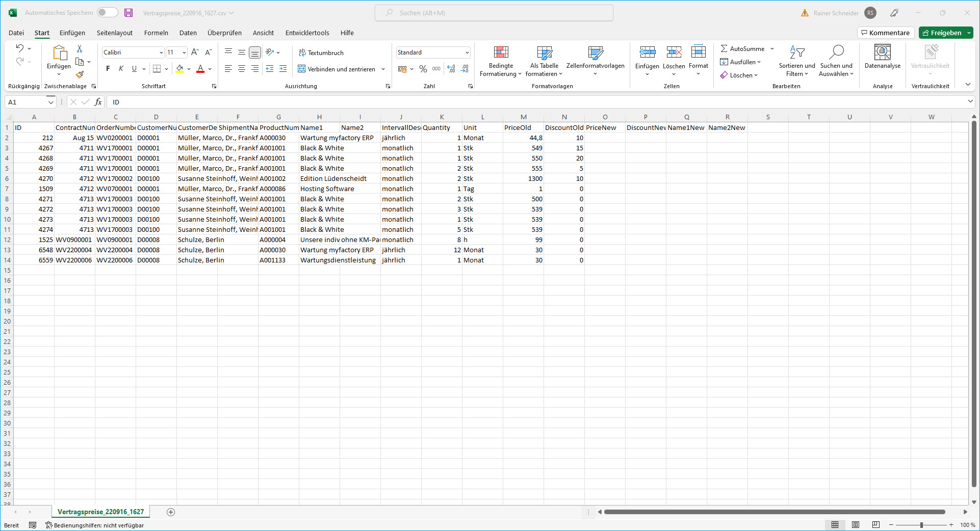Add a new sheet with plus icon

point(171,512)
